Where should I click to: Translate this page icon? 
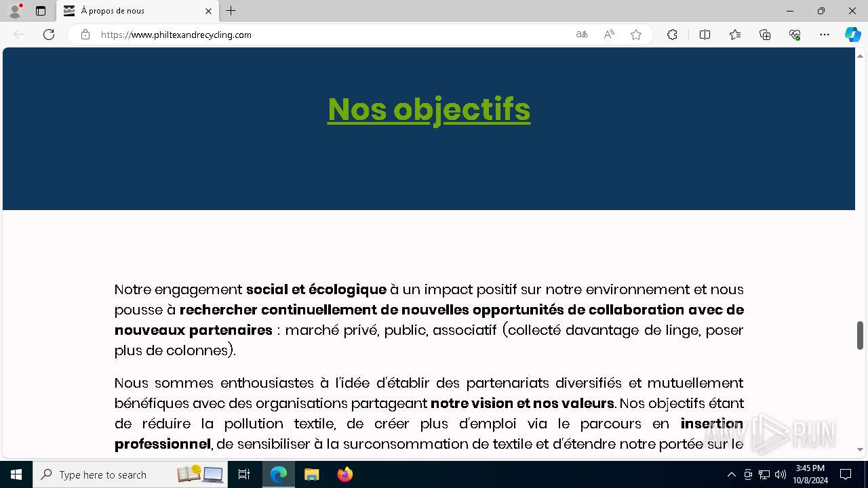(x=582, y=35)
